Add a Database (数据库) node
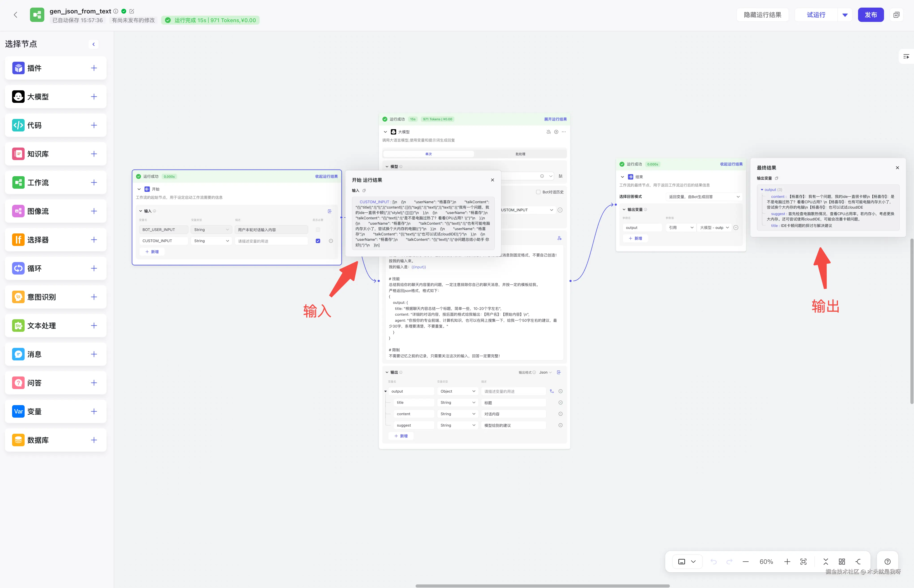This screenshot has width=914, height=588. coord(94,440)
